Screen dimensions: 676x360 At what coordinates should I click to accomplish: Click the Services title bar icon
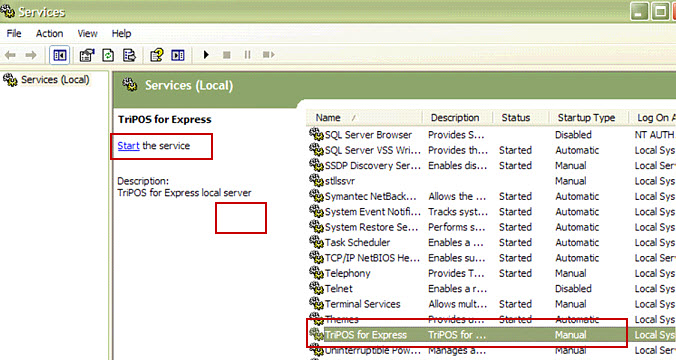(x=8, y=11)
